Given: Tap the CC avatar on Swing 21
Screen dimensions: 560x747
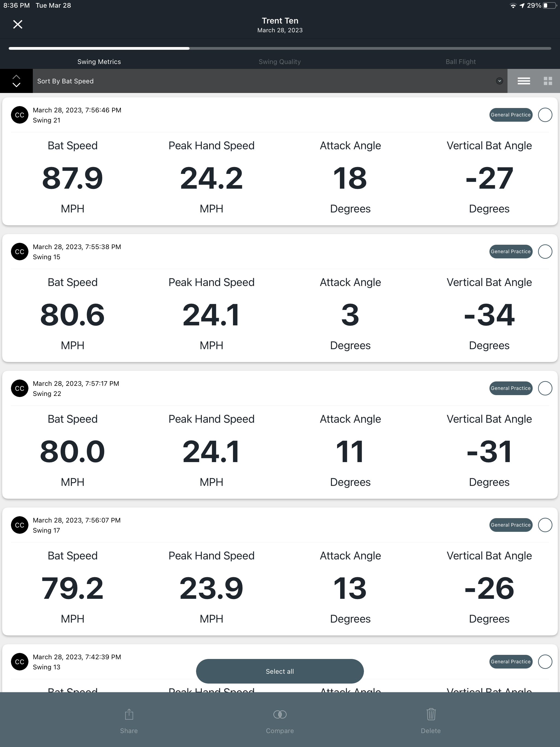Looking at the screenshot, I should pos(20,115).
